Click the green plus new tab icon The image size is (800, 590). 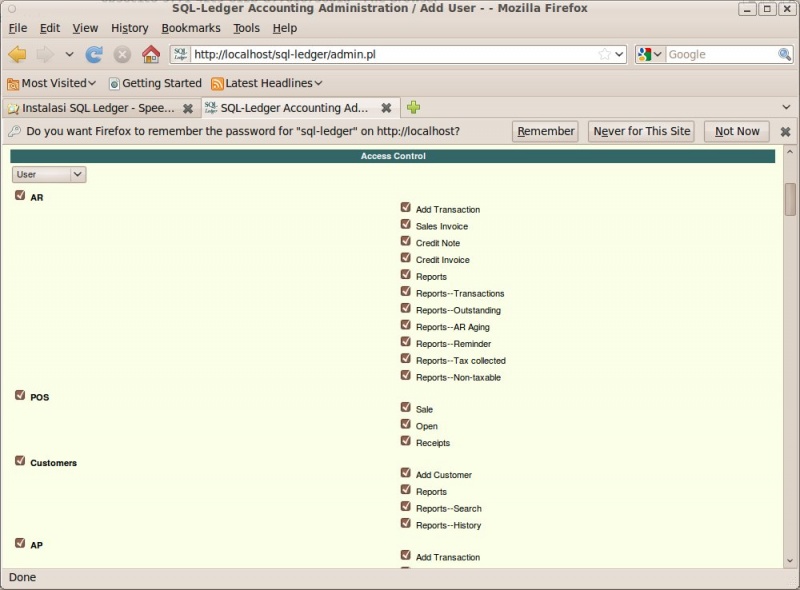[x=414, y=105]
